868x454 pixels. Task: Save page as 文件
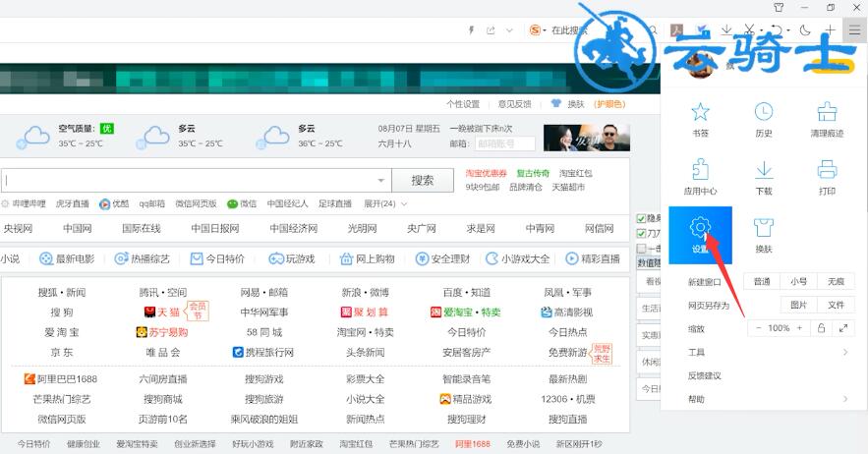click(836, 305)
